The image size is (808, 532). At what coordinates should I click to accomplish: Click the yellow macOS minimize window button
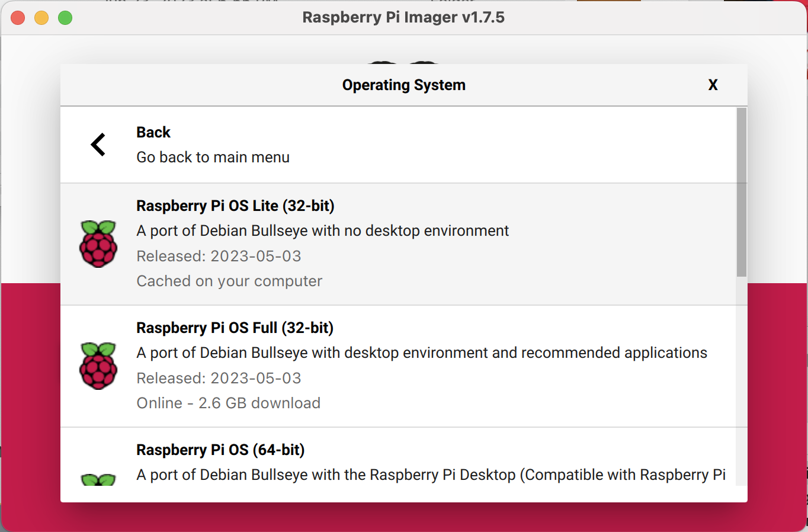(41, 18)
